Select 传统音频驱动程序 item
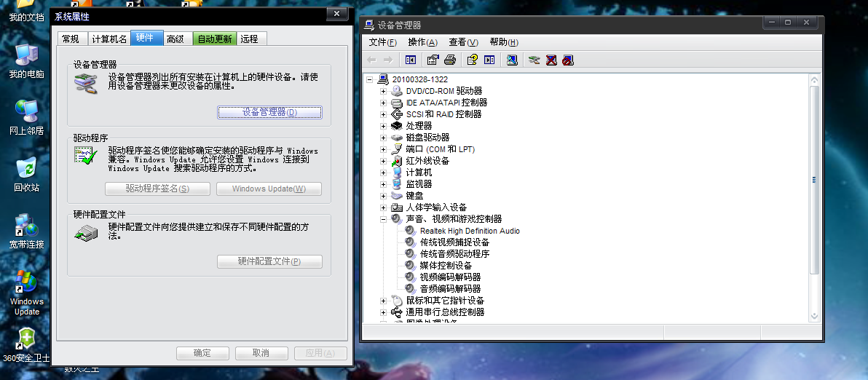This screenshot has width=868, height=380. pyautogui.click(x=454, y=254)
